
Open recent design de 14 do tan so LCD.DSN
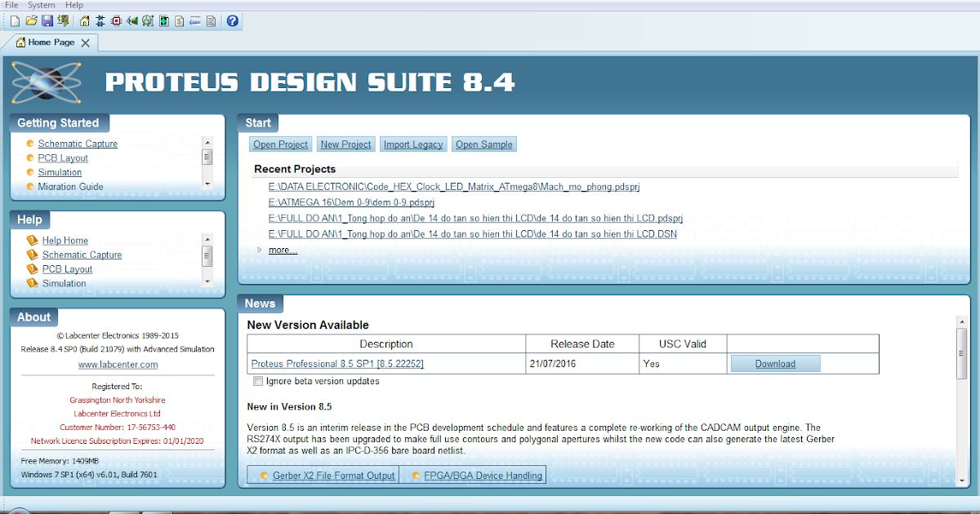point(472,234)
